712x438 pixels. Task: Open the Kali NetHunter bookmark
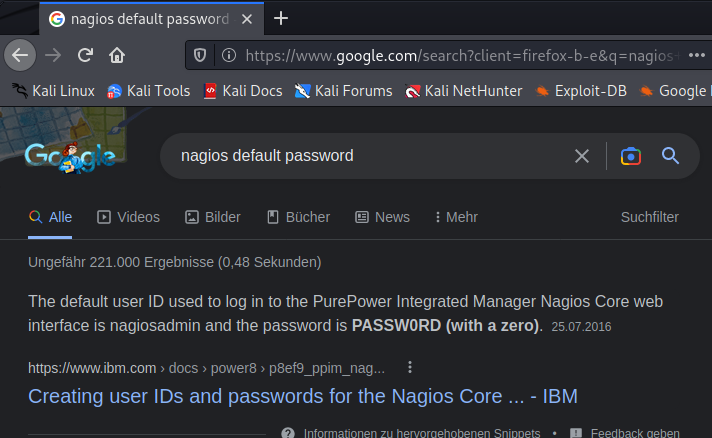coord(463,91)
